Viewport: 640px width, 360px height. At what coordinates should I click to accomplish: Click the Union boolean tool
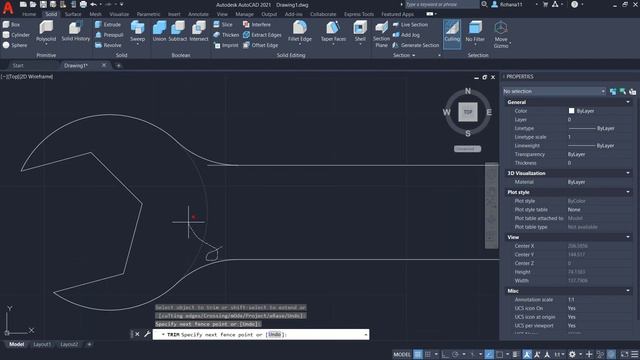159,31
